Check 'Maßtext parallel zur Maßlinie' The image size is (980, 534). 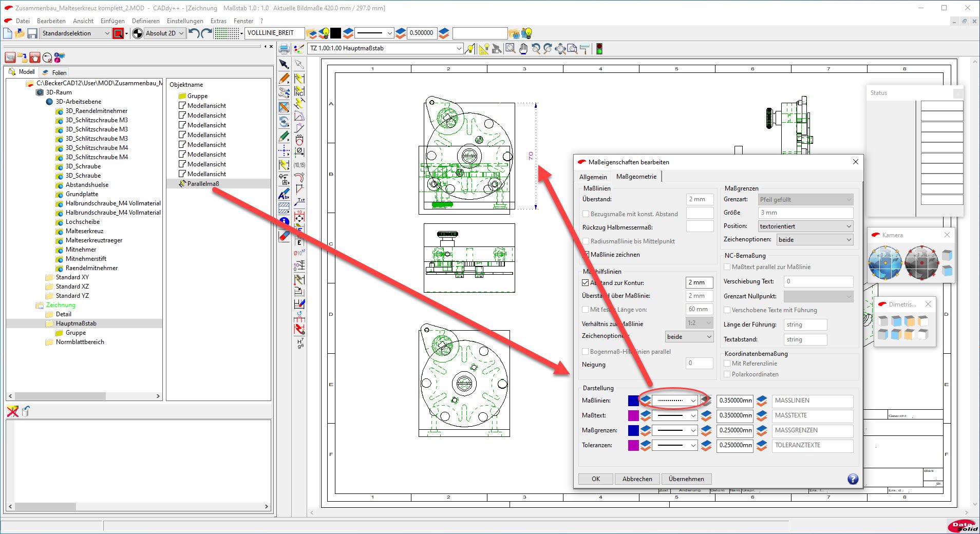[x=727, y=267]
